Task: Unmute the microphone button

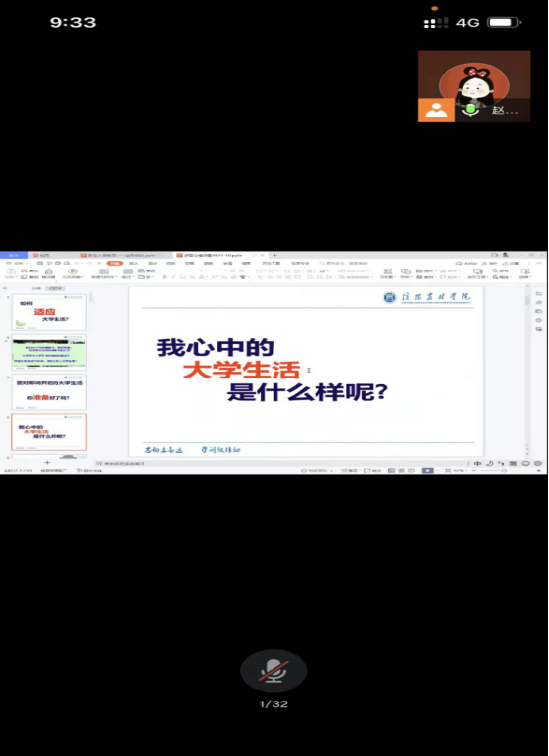Action: point(274,671)
